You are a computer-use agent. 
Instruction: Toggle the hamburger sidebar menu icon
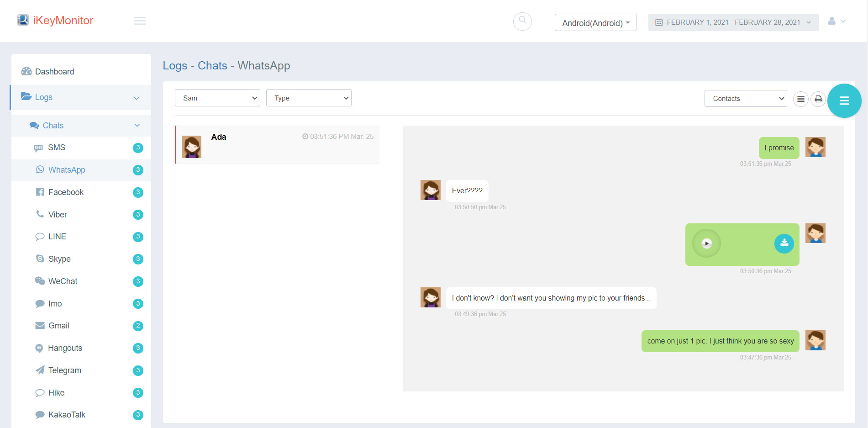(140, 21)
